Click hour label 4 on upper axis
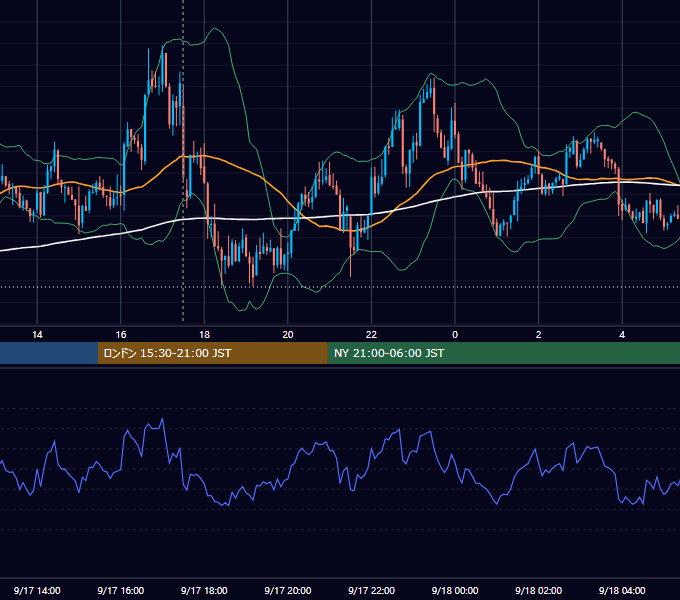 (622, 335)
